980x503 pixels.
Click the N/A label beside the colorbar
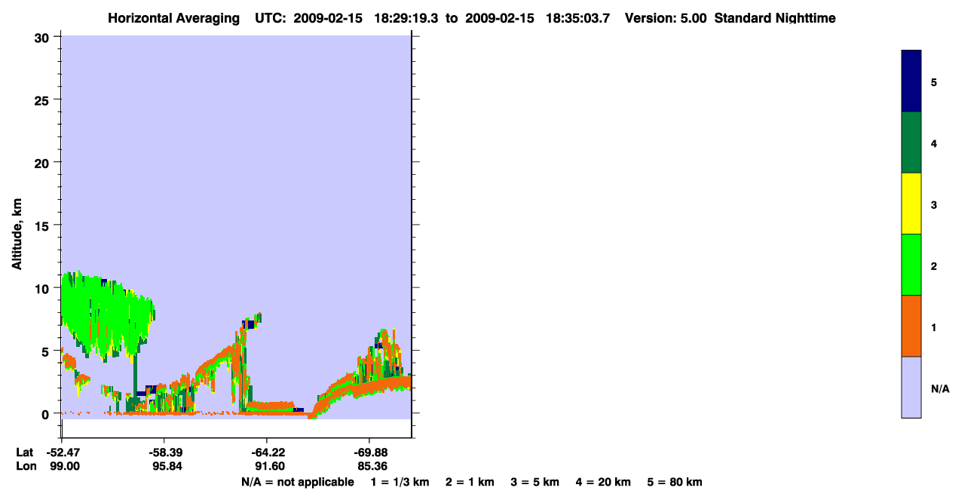(940, 389)
